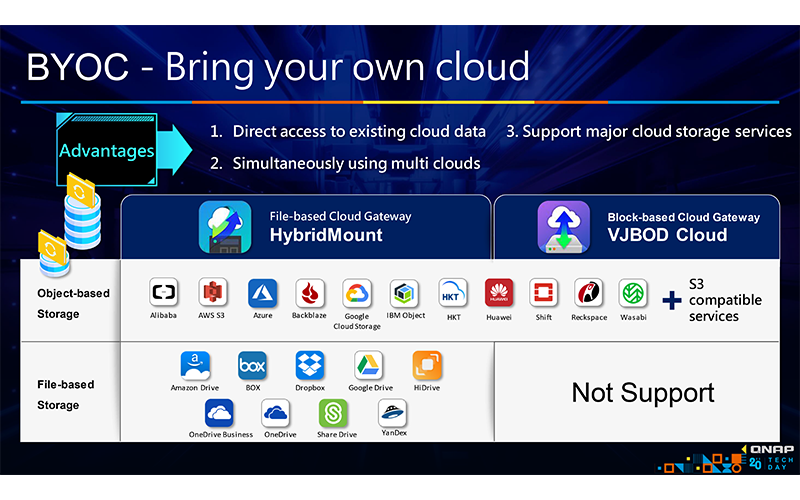Screen dimensions: 800x500
Task: Click the Azure storage icon
Action: click(262, 293)
